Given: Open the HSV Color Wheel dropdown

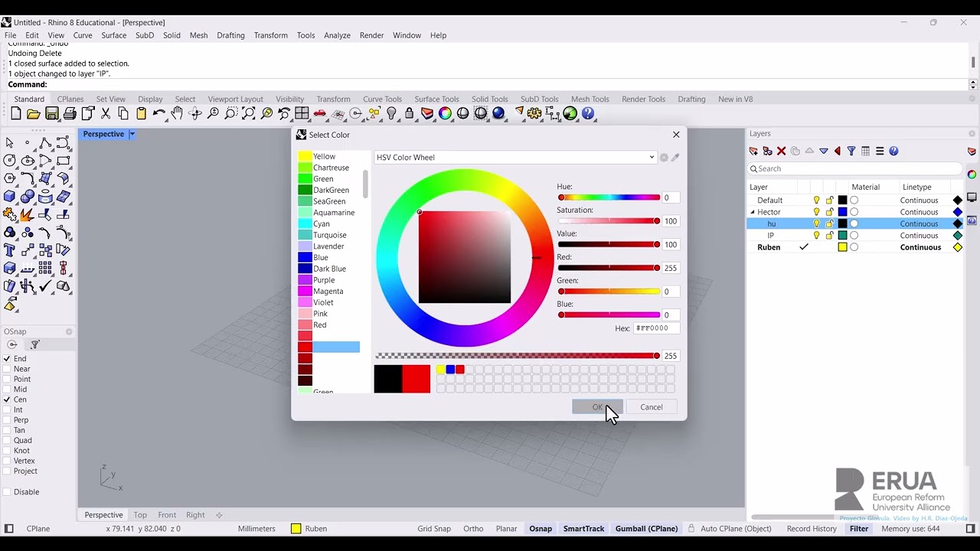Looking at the screenshot, I should [x=515, y=158].
